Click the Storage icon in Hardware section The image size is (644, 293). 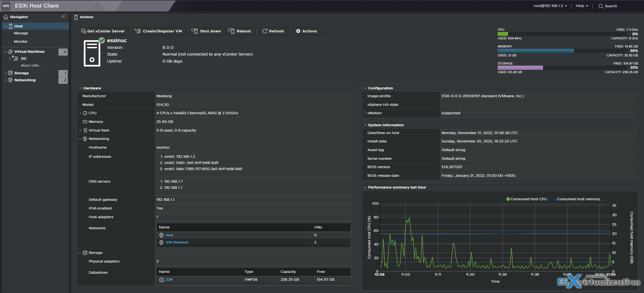click(85, 253)
